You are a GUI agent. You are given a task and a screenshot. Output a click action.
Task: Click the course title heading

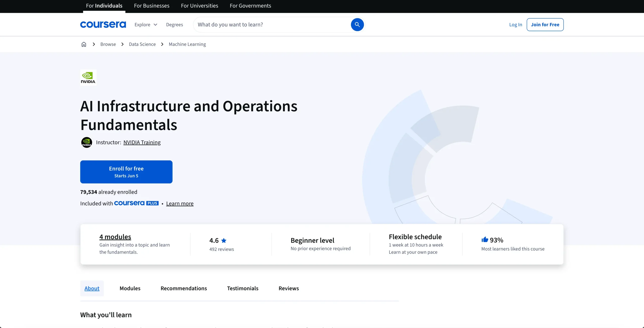coord(189,115)
